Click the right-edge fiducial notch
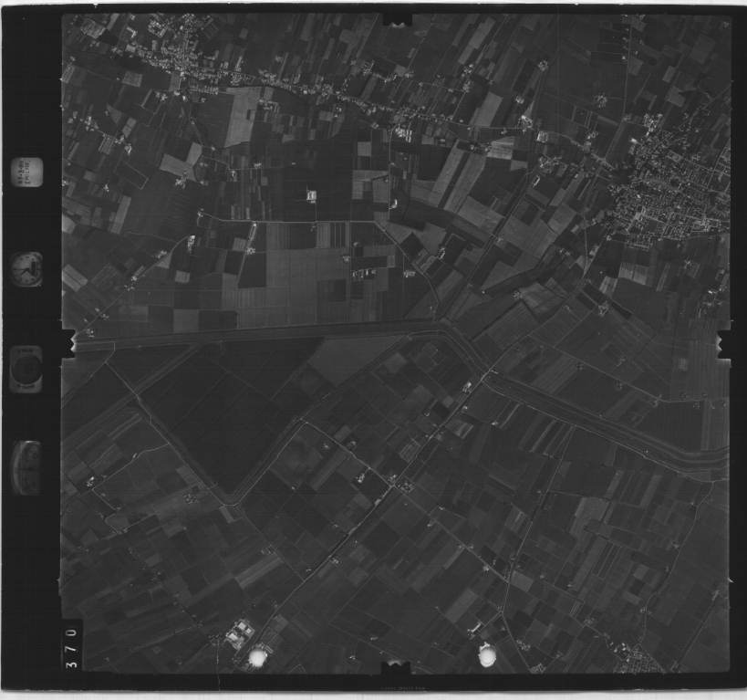 [x=723, y=343]
